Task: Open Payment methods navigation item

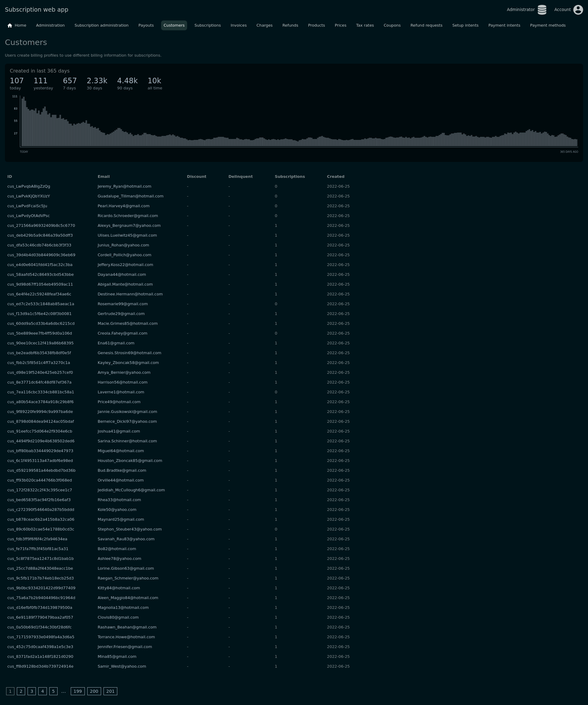Action: (547, 25)
